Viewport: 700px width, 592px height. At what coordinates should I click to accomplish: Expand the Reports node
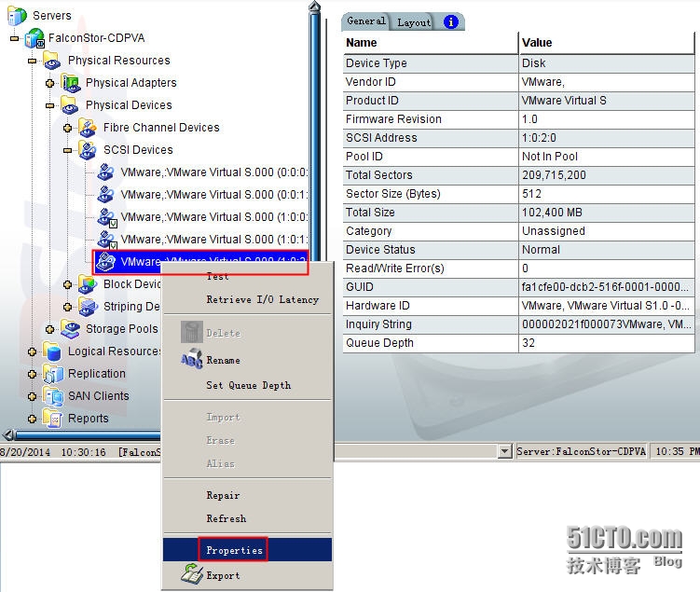click(32, 419)
